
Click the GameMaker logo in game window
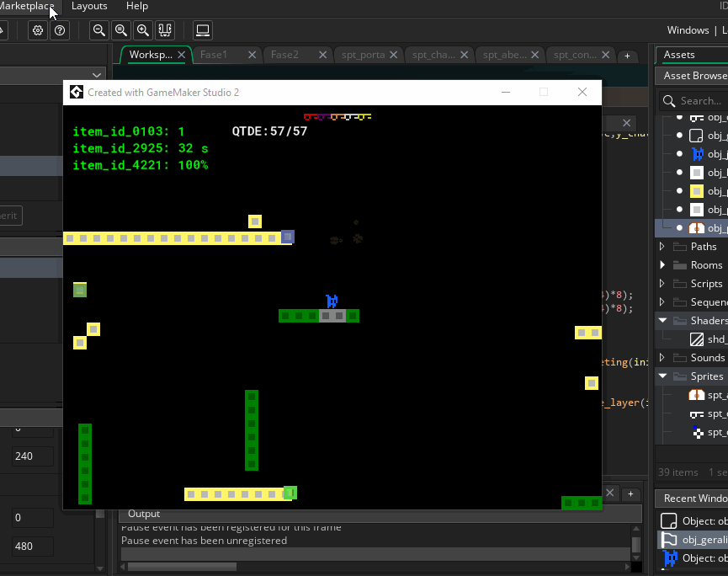coord(76,92)
